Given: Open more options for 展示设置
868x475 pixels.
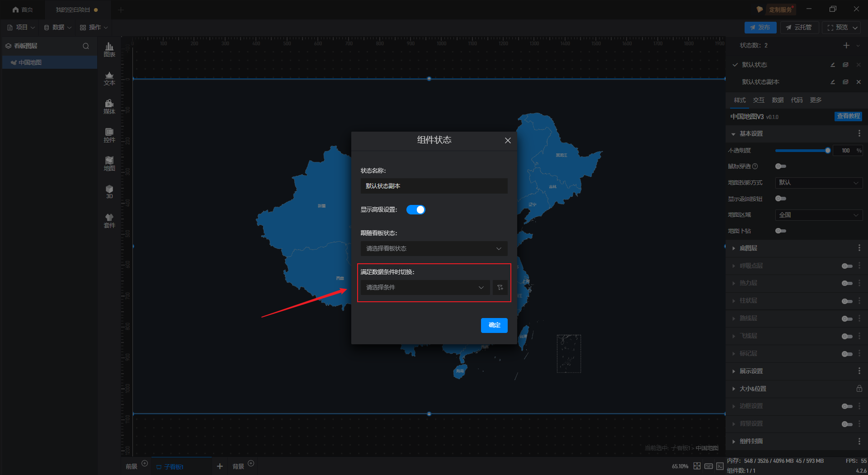Looking at the screenshot, I should click(x=859, y=371).
